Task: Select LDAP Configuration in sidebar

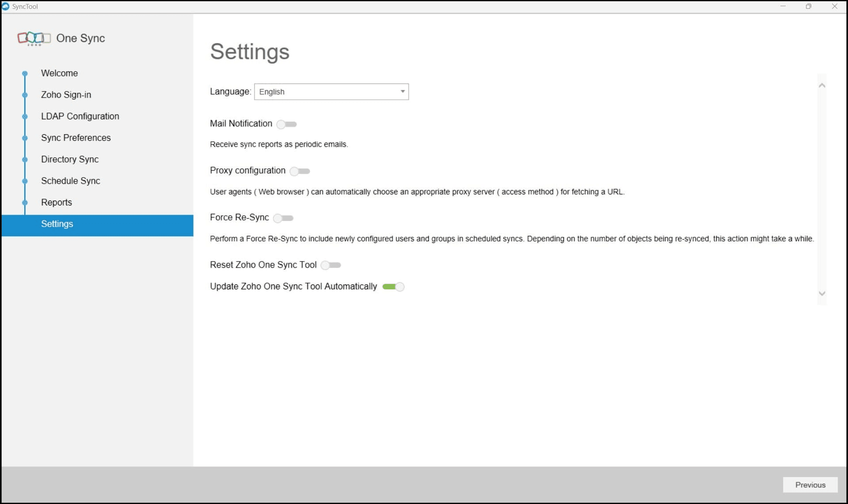Action: point(80,117)
